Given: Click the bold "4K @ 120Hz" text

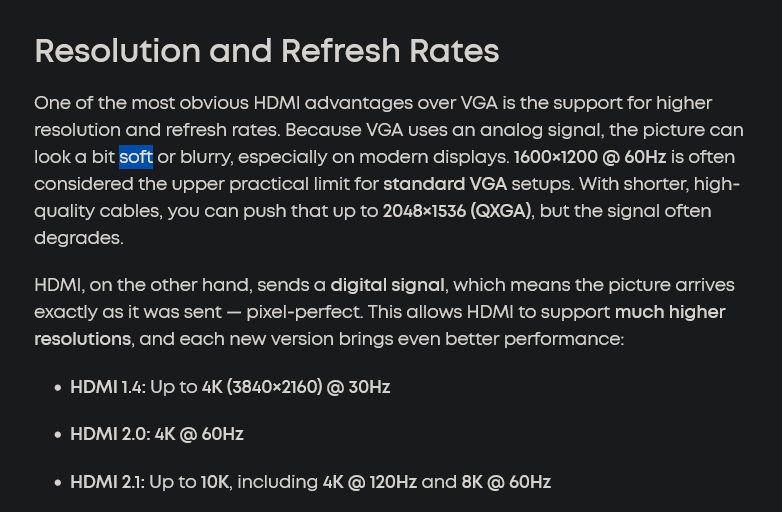Looking at the screenshot, I should coord(369,482).
